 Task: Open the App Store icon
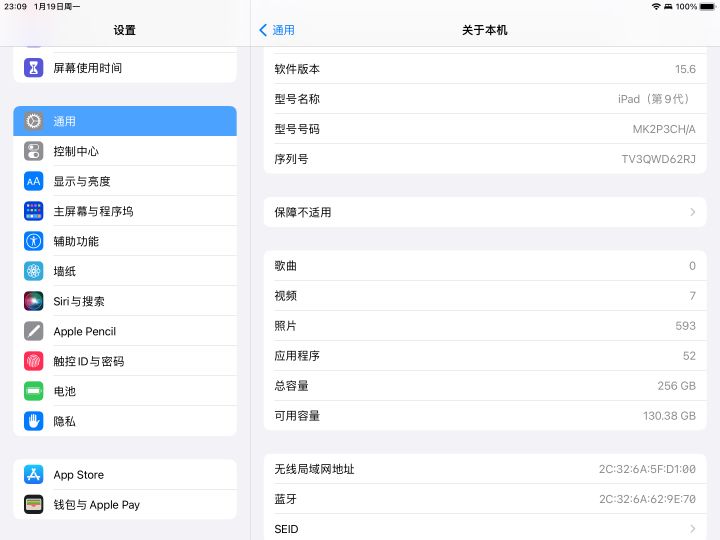click(x=34, y=475)
